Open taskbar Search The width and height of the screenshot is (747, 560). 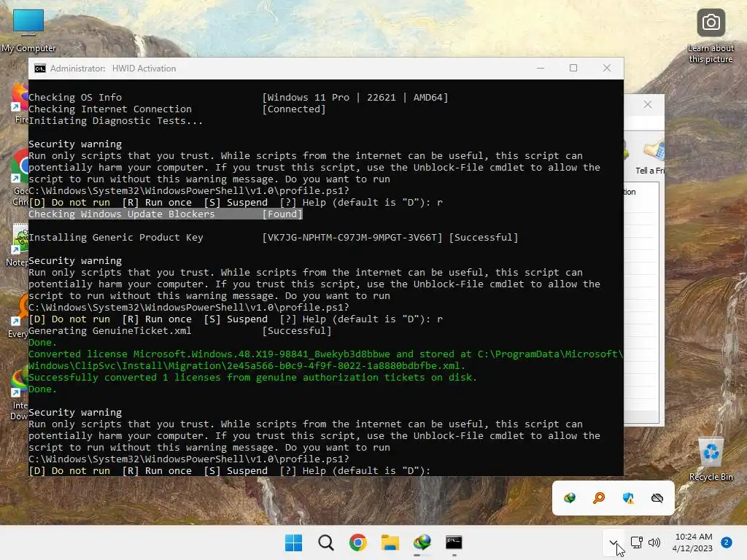tap(326, 542)
